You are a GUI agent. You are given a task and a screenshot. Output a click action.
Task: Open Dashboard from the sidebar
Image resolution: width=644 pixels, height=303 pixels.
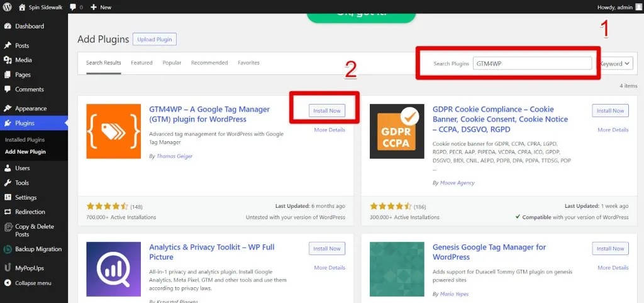[29, 26]
